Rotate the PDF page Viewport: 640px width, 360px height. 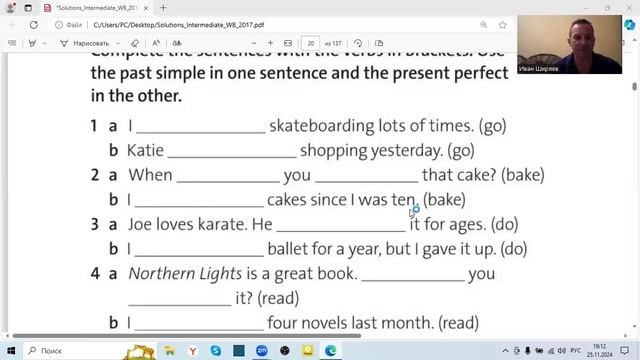click(358, 43)
